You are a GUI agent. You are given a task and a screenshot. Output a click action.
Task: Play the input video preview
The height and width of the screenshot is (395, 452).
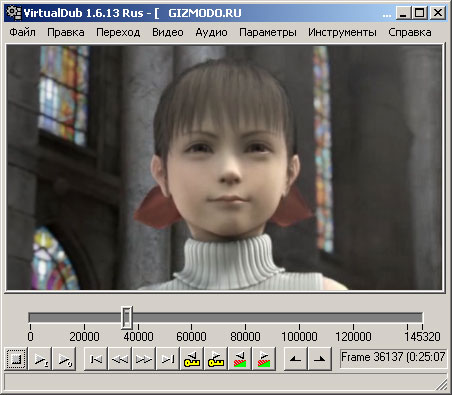tap(40, 359)
